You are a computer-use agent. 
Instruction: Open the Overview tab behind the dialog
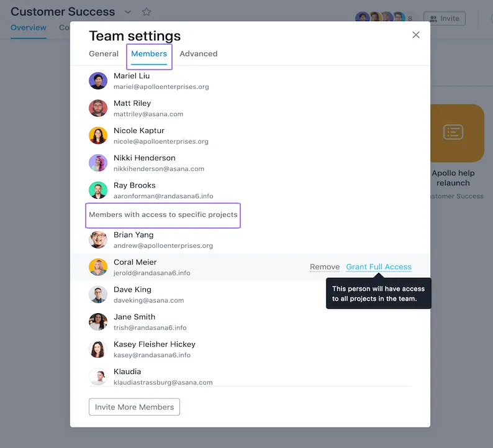(x=29, y=28)
